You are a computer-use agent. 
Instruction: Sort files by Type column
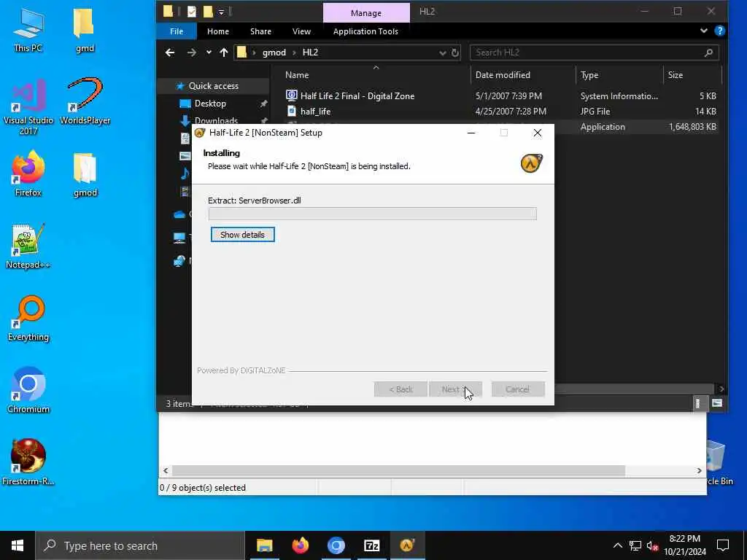click(589, 75)
